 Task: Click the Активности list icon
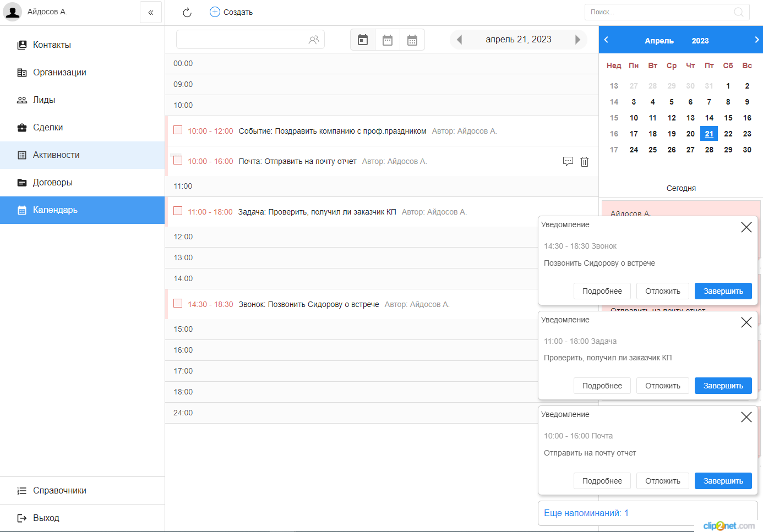coord(22,155)
